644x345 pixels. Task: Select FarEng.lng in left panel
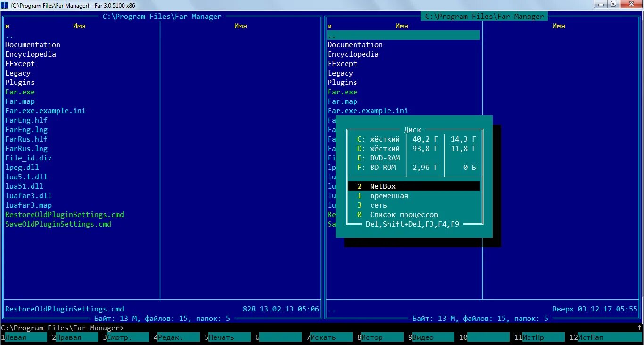click(x=26, y=130)
